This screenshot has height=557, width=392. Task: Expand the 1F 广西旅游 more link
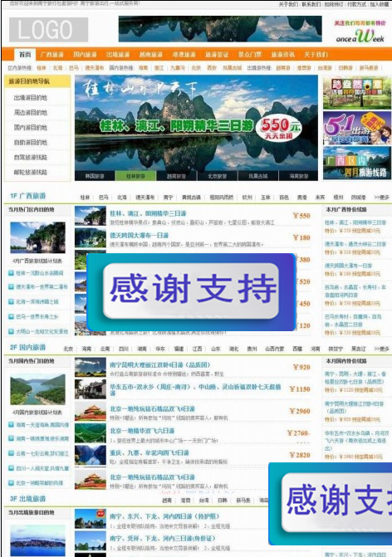[381, 198]
